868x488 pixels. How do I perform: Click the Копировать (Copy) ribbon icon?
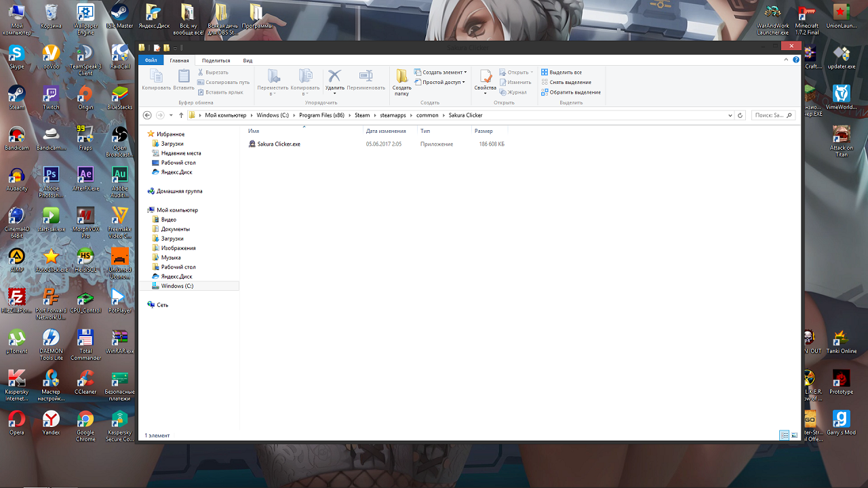coord(156,80)
